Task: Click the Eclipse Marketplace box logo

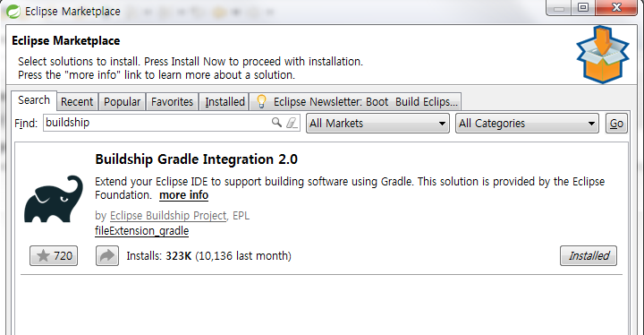Action: click(603, 55)
